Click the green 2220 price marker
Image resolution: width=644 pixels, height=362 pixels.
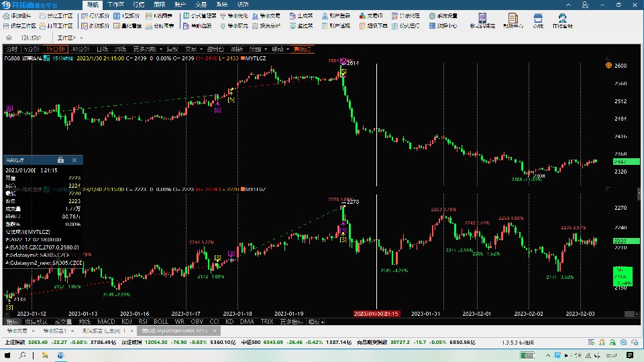tap(626, 241)
